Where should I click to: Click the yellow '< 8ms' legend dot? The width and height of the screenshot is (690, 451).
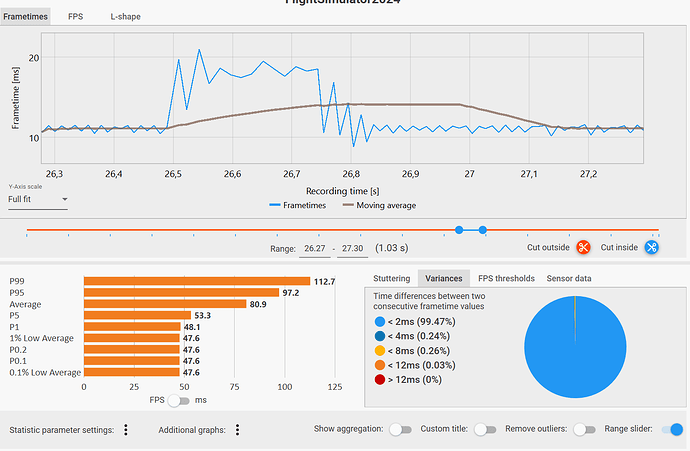(x=380, y=351)
